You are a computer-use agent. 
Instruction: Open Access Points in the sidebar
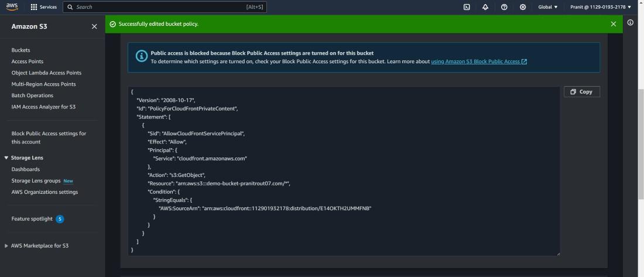pos(28,61)
